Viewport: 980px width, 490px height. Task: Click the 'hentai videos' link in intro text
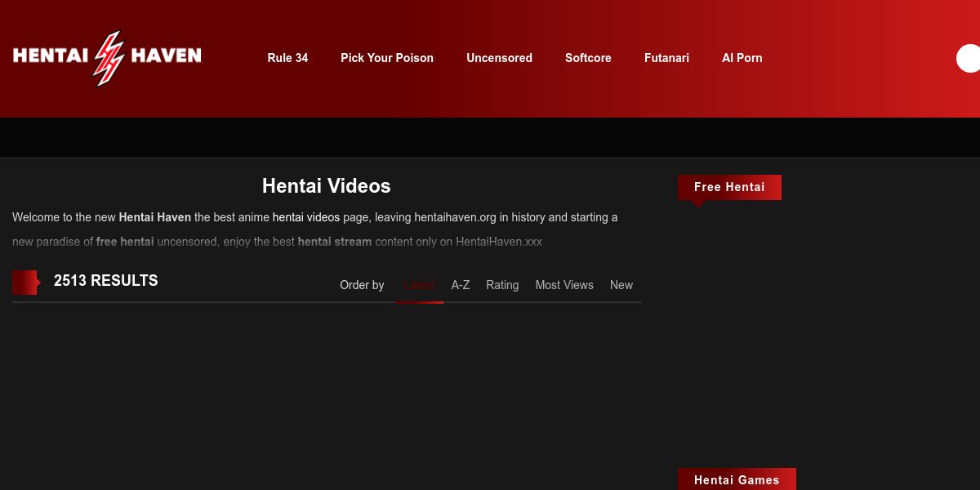pyautogui.click(x=306, y=217)
